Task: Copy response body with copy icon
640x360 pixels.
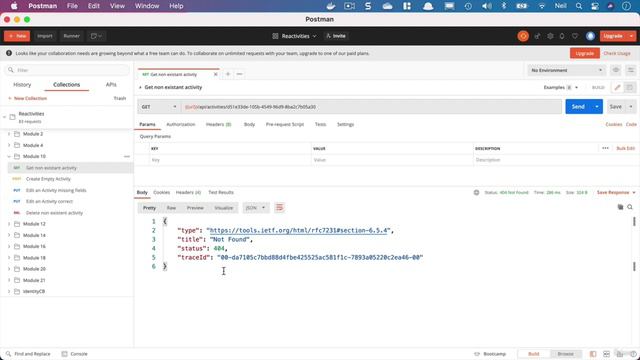Action: point(620,207)
